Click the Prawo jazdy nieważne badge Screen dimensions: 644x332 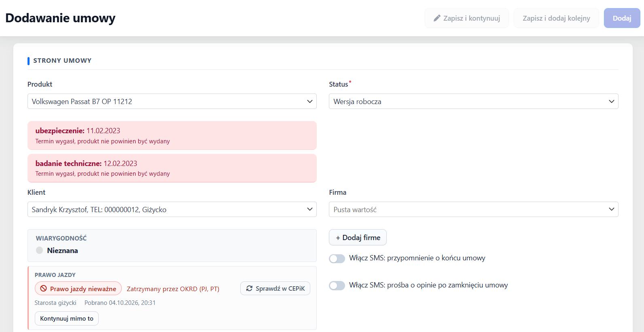[x=78, y=289]
